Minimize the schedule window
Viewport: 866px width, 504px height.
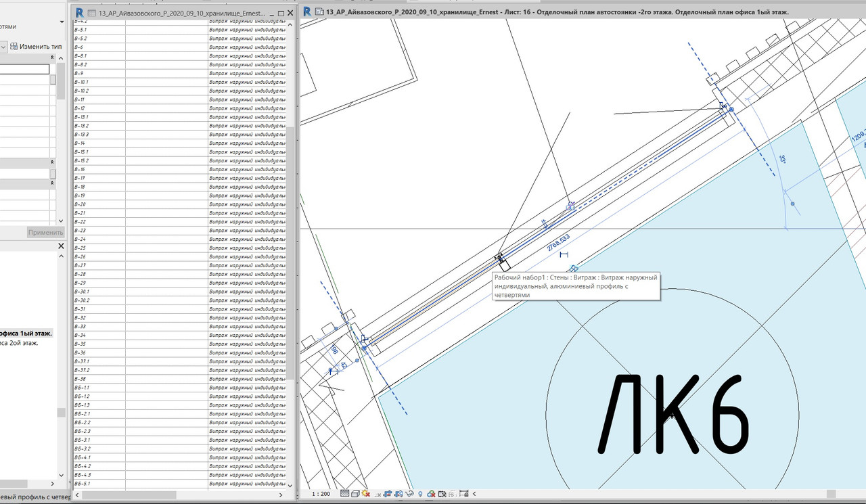pyautogui.click(x=271, y=13)
